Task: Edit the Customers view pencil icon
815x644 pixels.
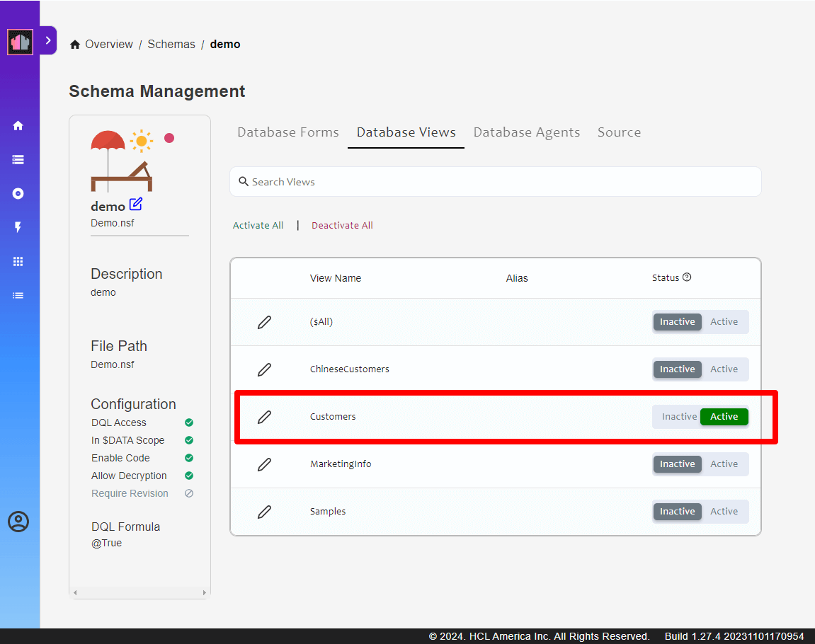Action: [x=265, y=417]
